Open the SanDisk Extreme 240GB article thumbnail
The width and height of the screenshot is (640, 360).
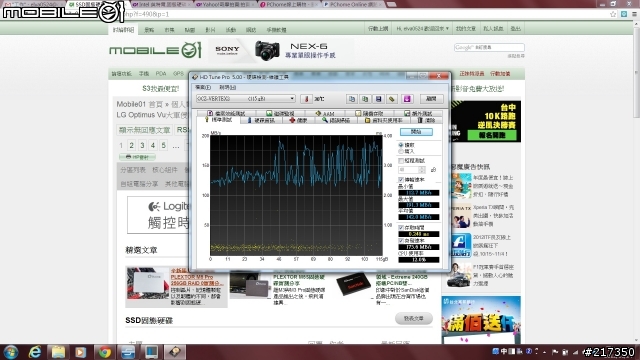(353, 284)
